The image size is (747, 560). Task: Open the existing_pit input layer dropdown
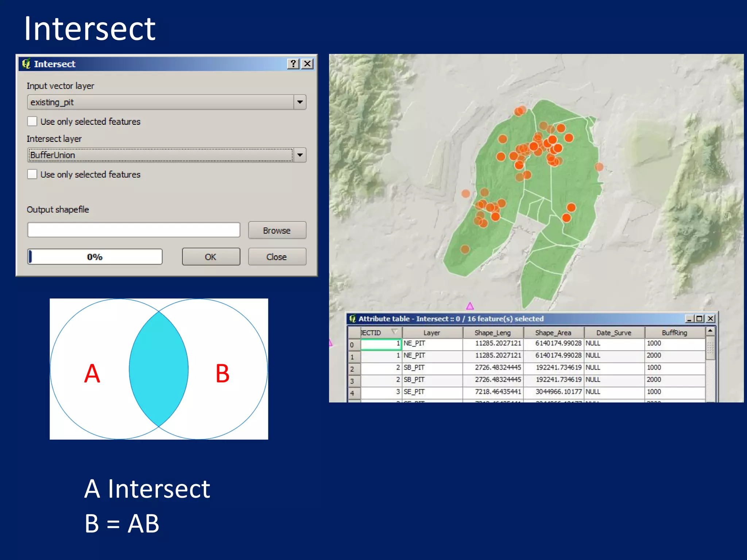[300, 102]
